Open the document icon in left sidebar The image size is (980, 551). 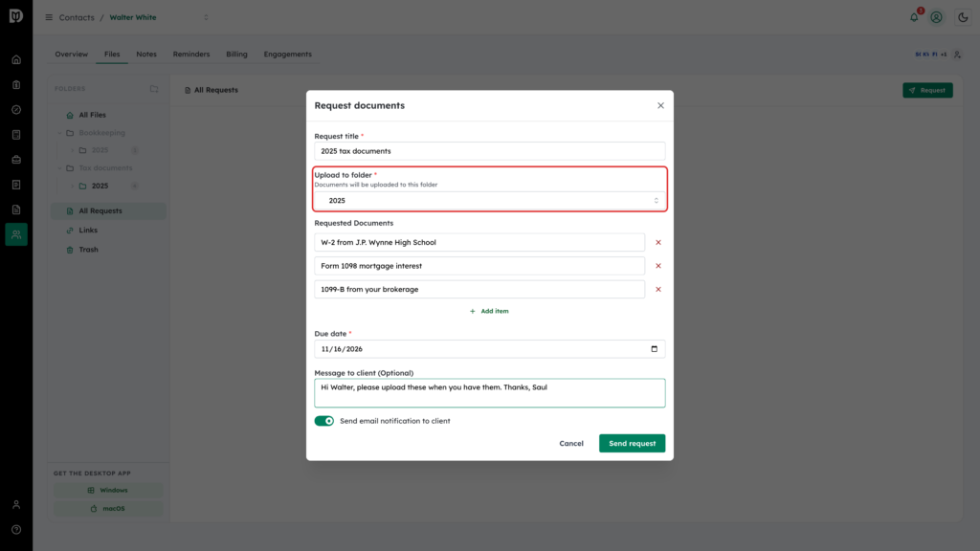[x=16, y=209]
